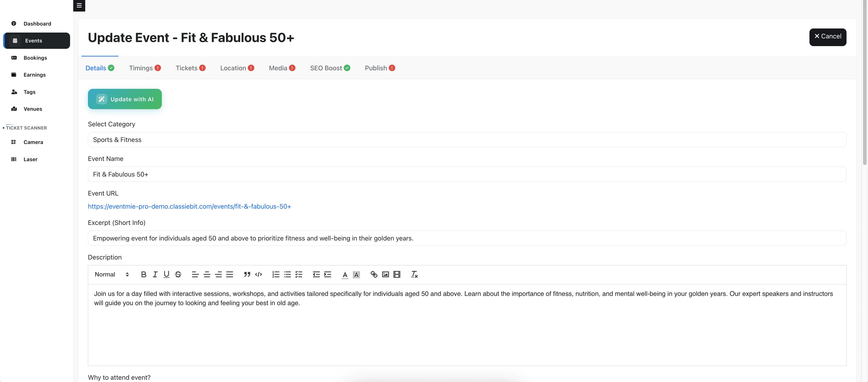Enable the ordered list formatting
Screen dimensions: 868x382
(x=276, y=275)
